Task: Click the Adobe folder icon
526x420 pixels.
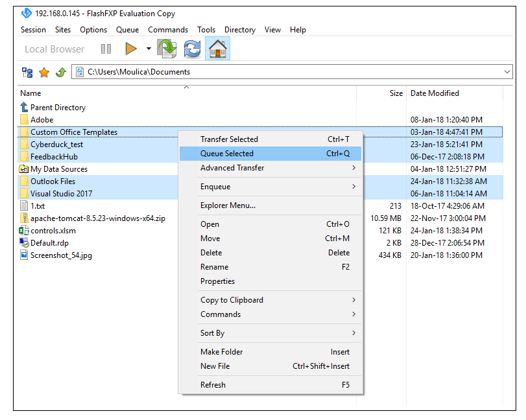Action: (x=24, y=120)
